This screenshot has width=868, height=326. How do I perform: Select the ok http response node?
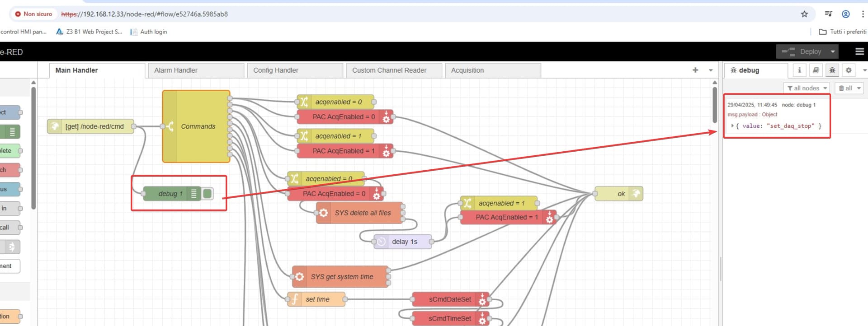pos(619,194)
